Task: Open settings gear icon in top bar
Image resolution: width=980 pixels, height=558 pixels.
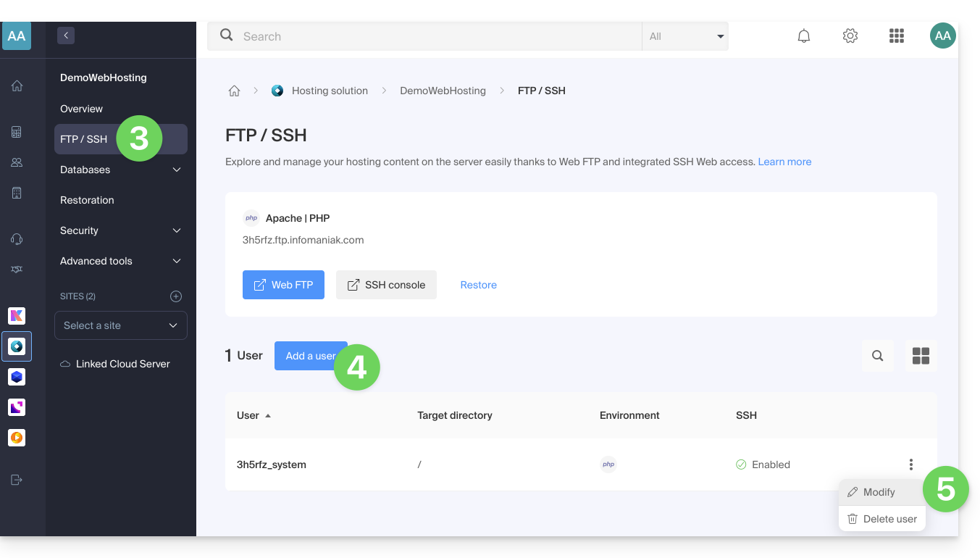Action: (850, 36)
